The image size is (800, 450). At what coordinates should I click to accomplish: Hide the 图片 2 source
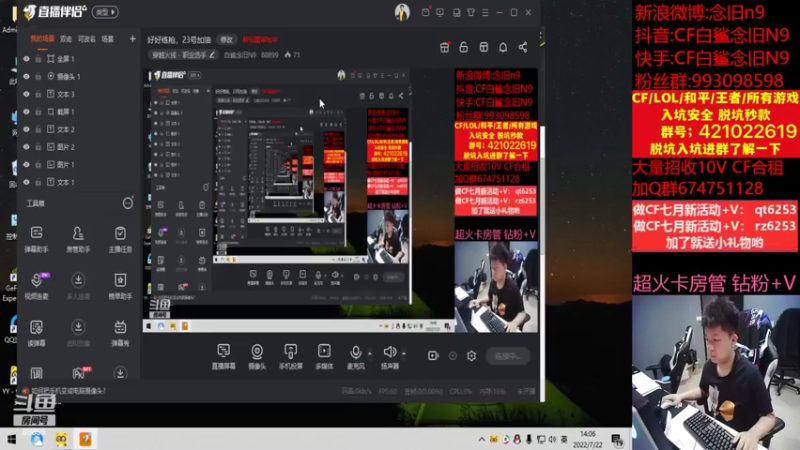[27, 147]
